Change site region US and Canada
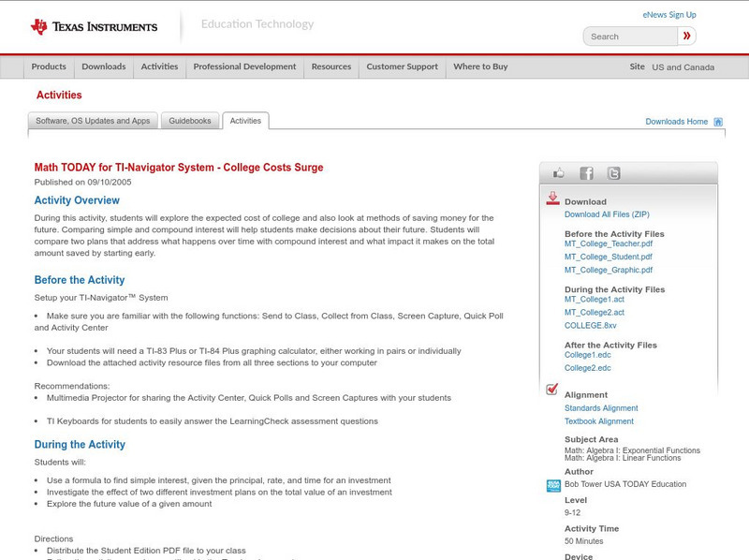749x560 pixels. (x=683, y=67)
